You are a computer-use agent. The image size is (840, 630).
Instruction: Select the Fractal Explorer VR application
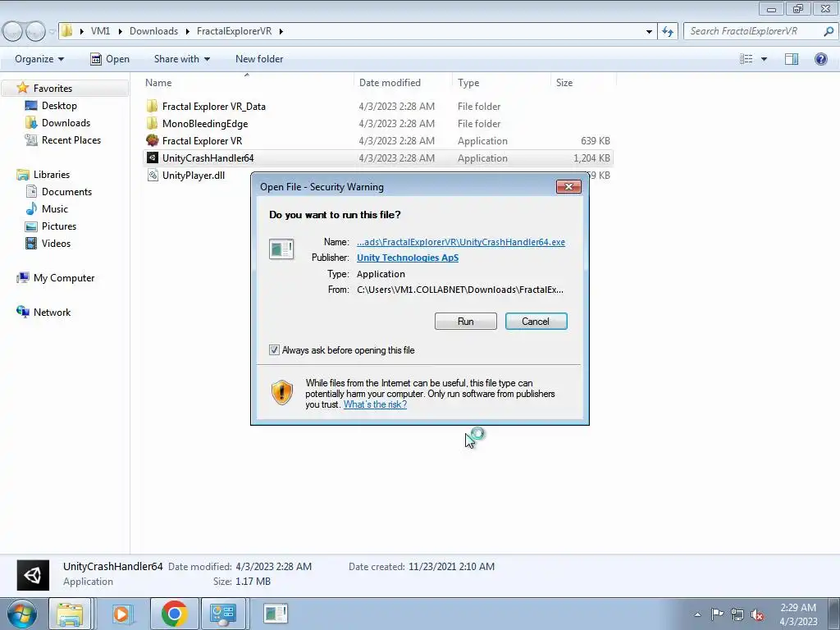tap(202, 141)
